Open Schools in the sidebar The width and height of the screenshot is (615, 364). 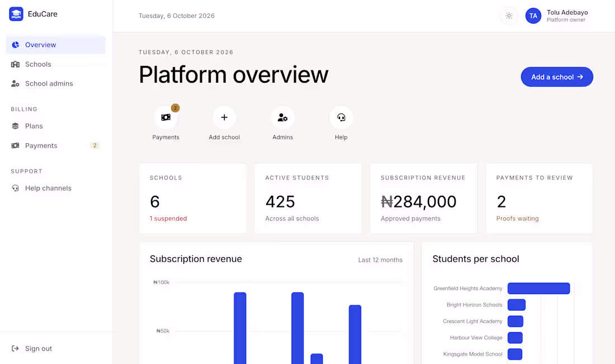coord(56,64)
